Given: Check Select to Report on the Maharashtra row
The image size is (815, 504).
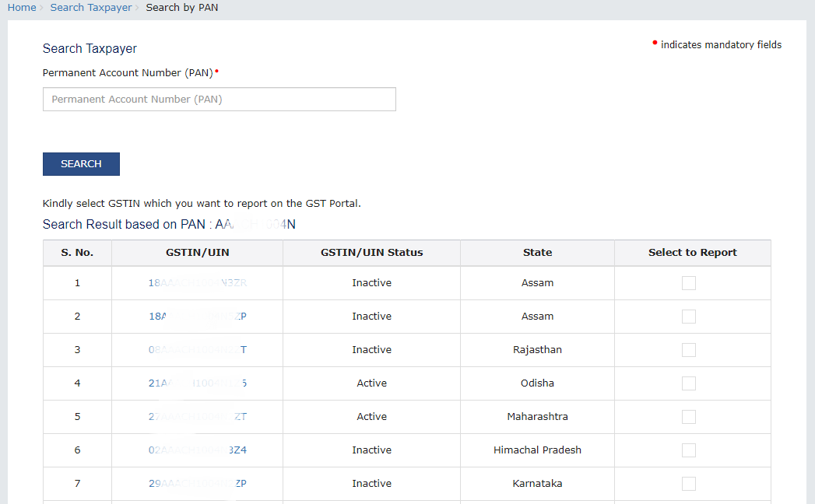Looking at the screenshot, I should [688, 416].
